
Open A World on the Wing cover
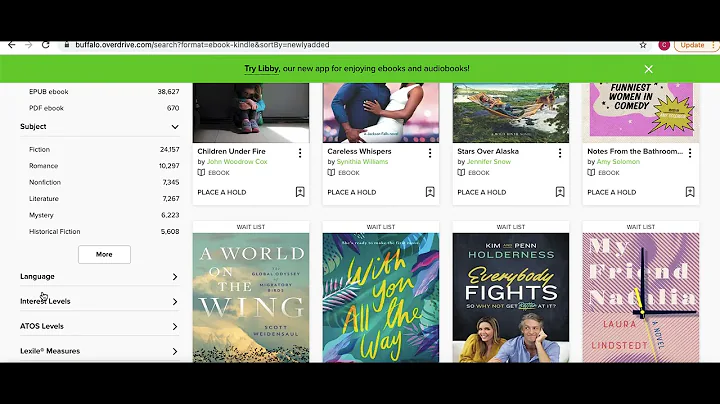point(251,297)
